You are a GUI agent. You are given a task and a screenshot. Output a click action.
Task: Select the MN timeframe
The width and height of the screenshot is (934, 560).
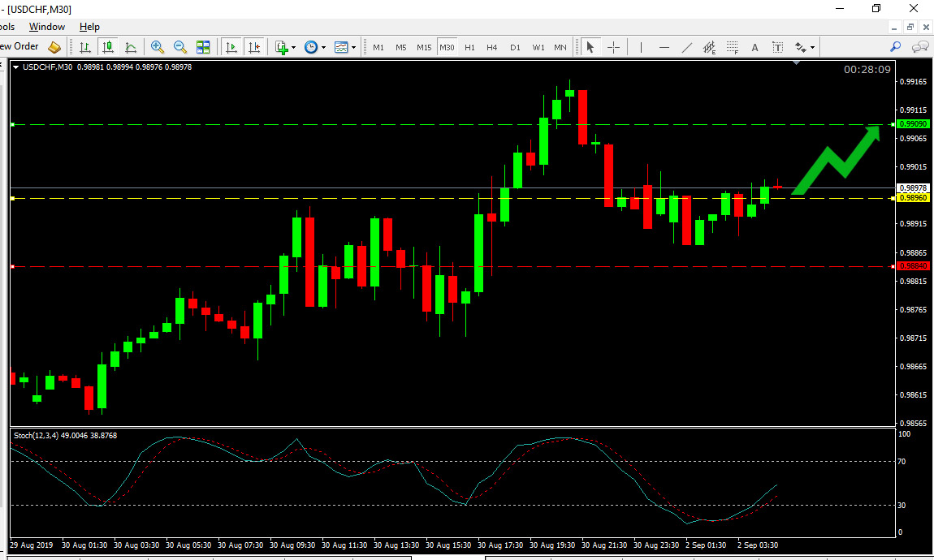pos(560,47)
